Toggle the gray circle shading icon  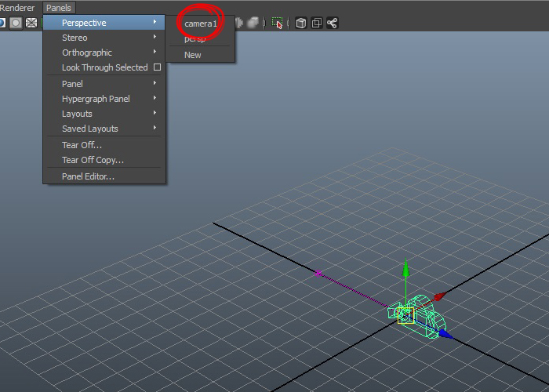tap(16, 23)
